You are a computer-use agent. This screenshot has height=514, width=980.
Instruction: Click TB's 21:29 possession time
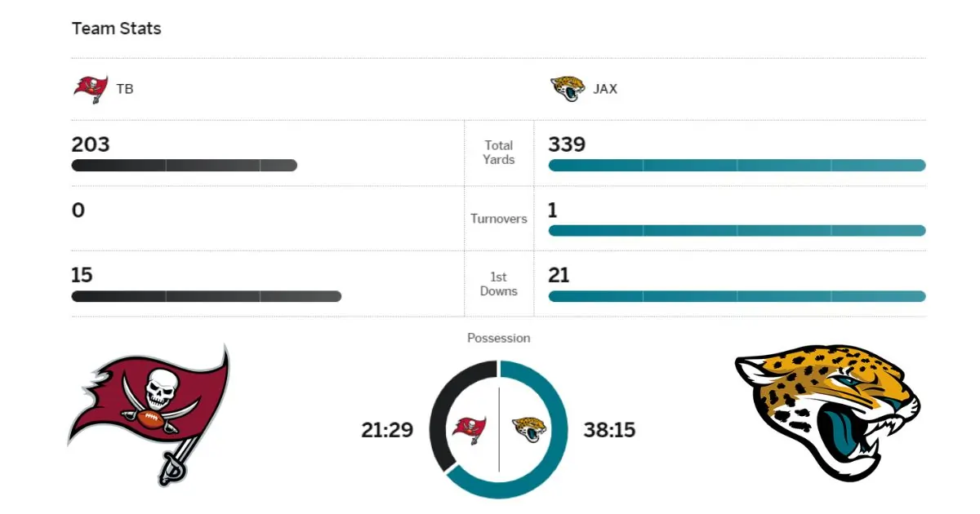point(387,430)
